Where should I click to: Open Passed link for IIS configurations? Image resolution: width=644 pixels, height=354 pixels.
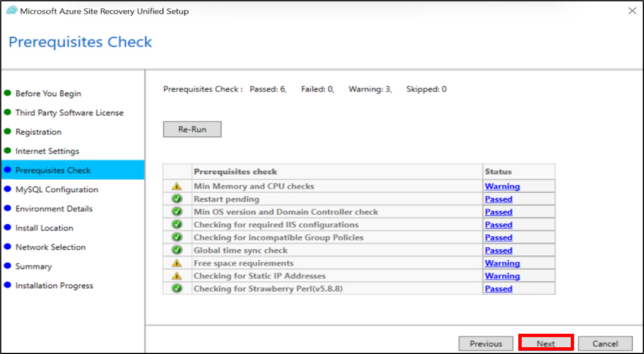tap(499, 225)
